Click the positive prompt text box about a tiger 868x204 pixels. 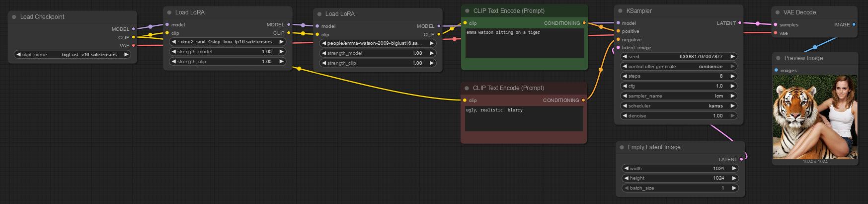(524, 43)
